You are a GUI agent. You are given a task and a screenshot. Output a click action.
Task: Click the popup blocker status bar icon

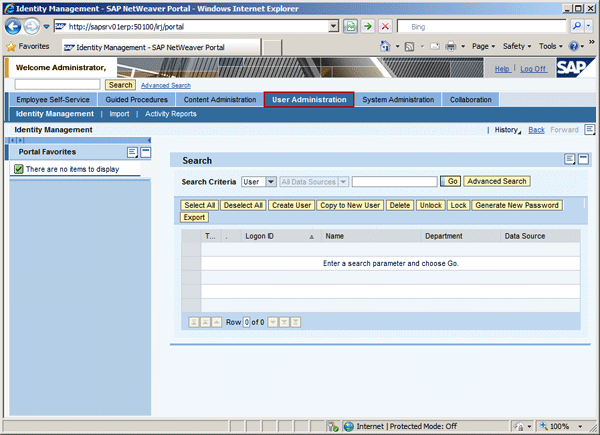tap(333, 426)
